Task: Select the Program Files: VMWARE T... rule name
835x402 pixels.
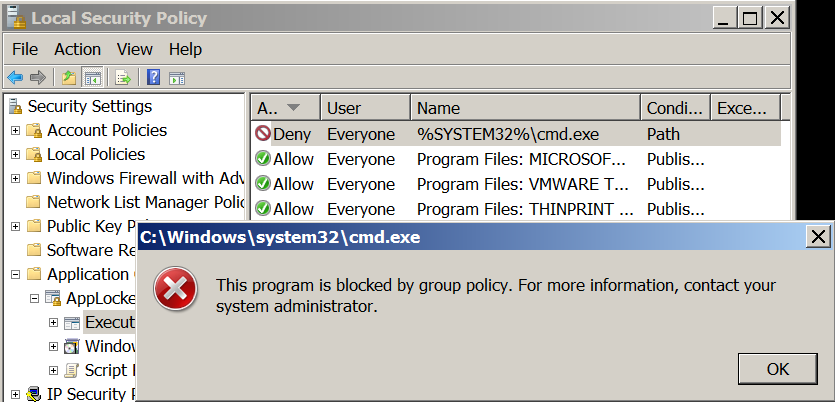Action: tap(522, 184)
